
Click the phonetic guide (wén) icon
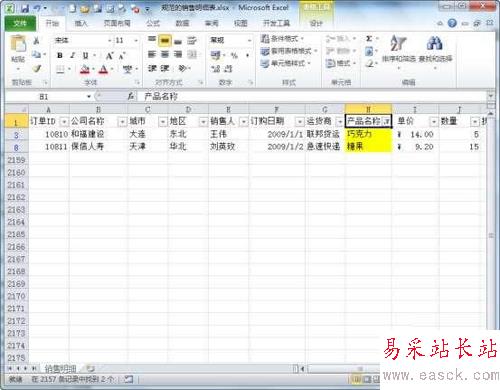coord(128,69)
